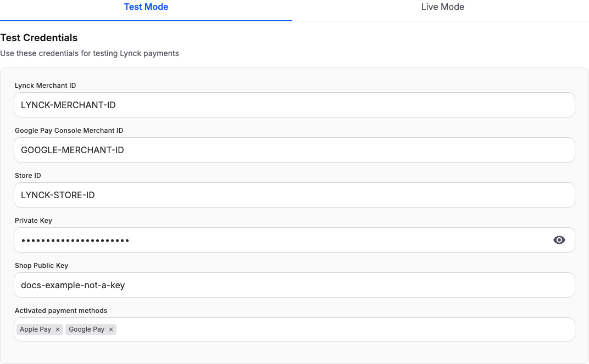589x364 pixels.
Task: Remove the Google Pay payment method
Action: (111, 329)
